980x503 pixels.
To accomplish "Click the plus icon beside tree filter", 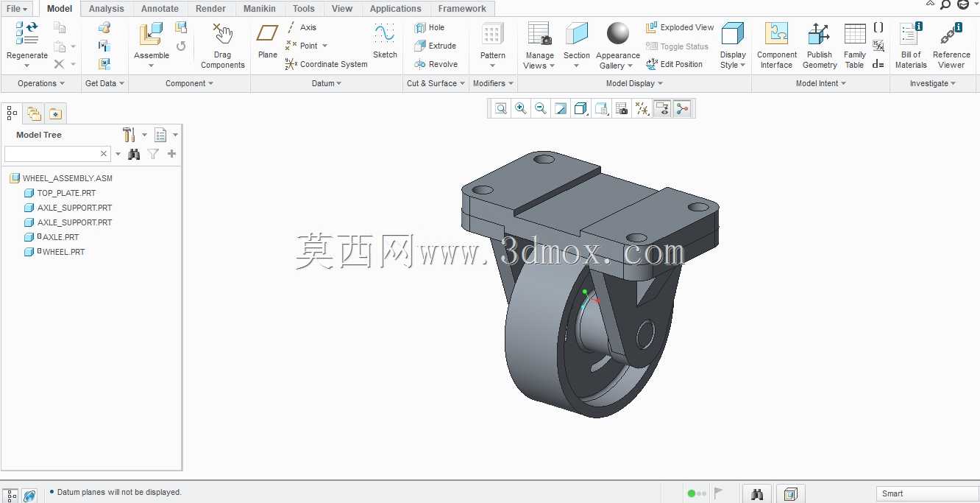I will (x=172, y=154).
